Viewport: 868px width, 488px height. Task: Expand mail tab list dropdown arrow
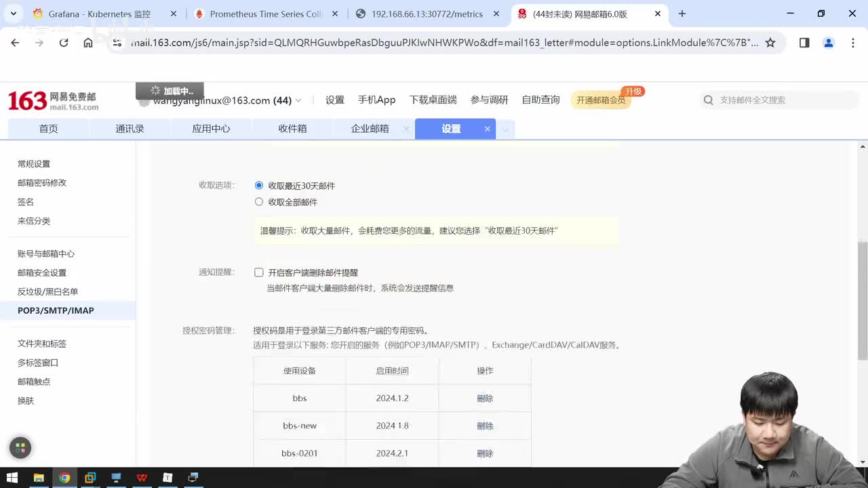505,129
